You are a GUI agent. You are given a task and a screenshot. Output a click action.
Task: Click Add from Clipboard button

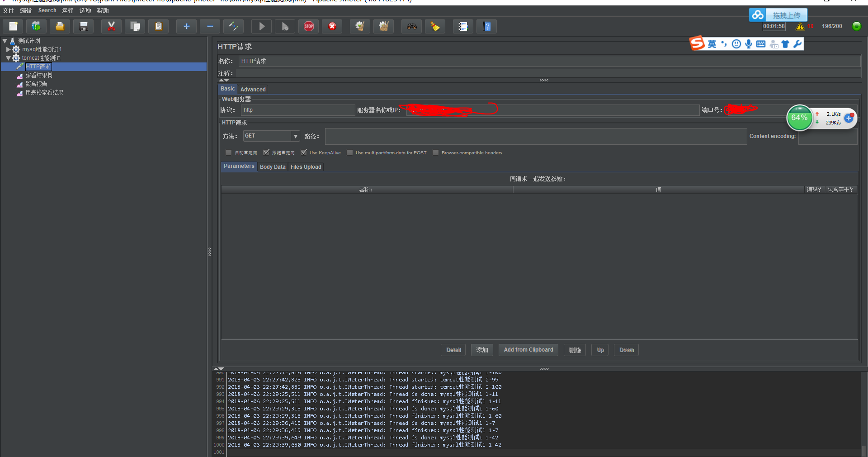coord(528,350)
